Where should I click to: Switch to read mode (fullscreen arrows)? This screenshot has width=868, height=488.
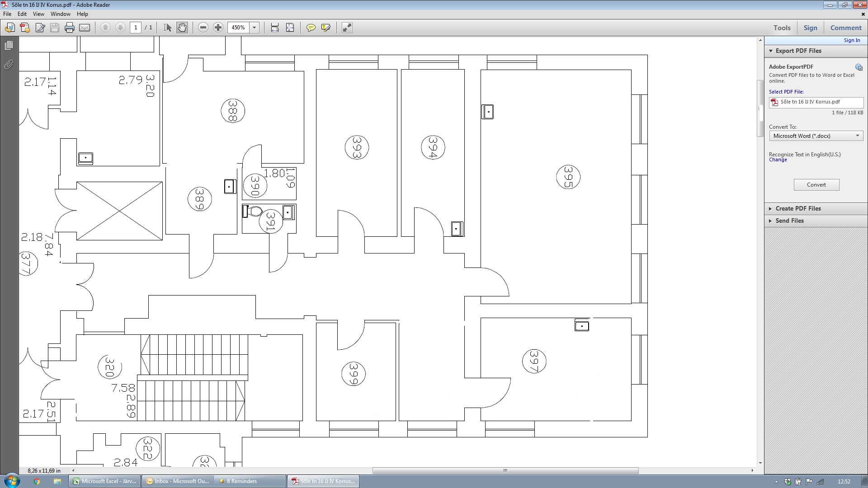click(347, 28)
